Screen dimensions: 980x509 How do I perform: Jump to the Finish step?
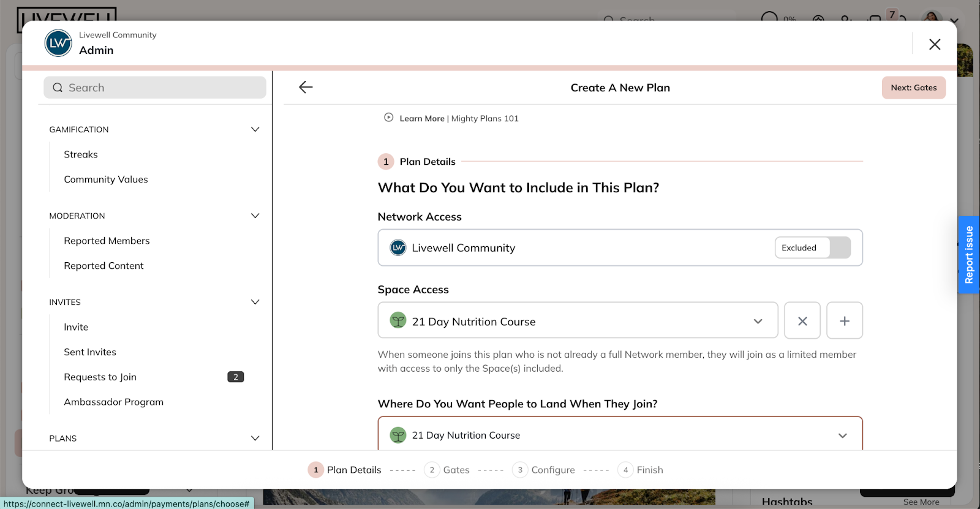(640, 470)
